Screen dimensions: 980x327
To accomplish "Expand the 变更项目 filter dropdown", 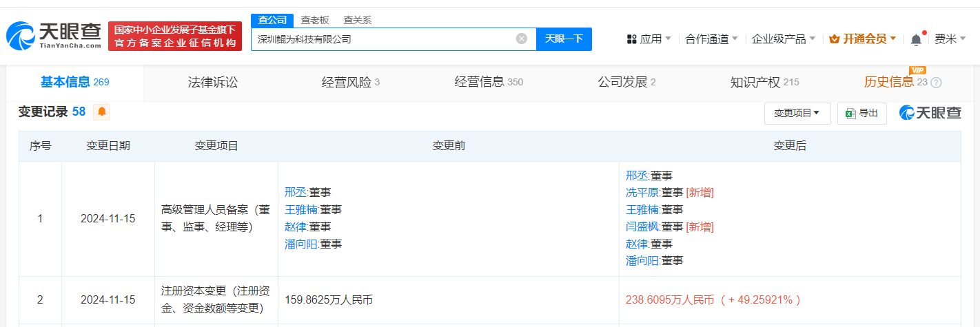I will point(797,114).
